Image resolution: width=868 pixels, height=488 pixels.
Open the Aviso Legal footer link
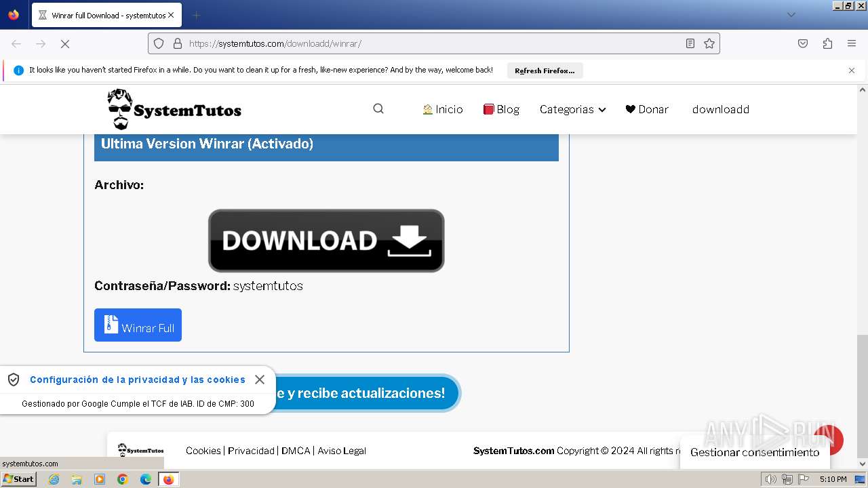point(342,451)
